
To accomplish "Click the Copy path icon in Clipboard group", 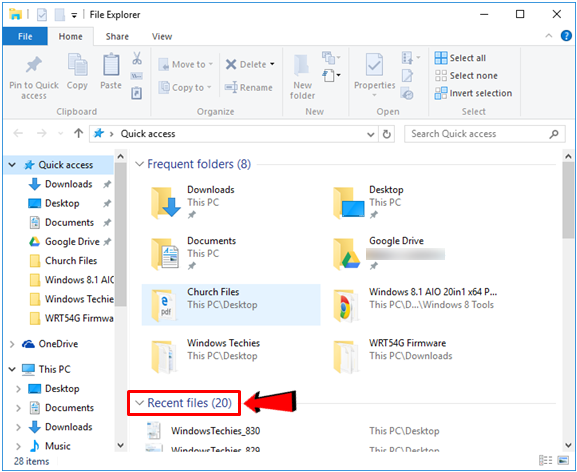I will tap(137, 76).
